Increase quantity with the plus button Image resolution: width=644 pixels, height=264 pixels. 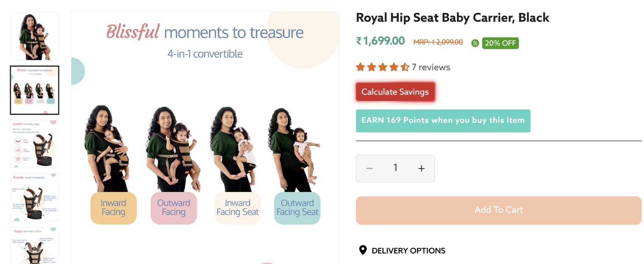pos(421,168)
